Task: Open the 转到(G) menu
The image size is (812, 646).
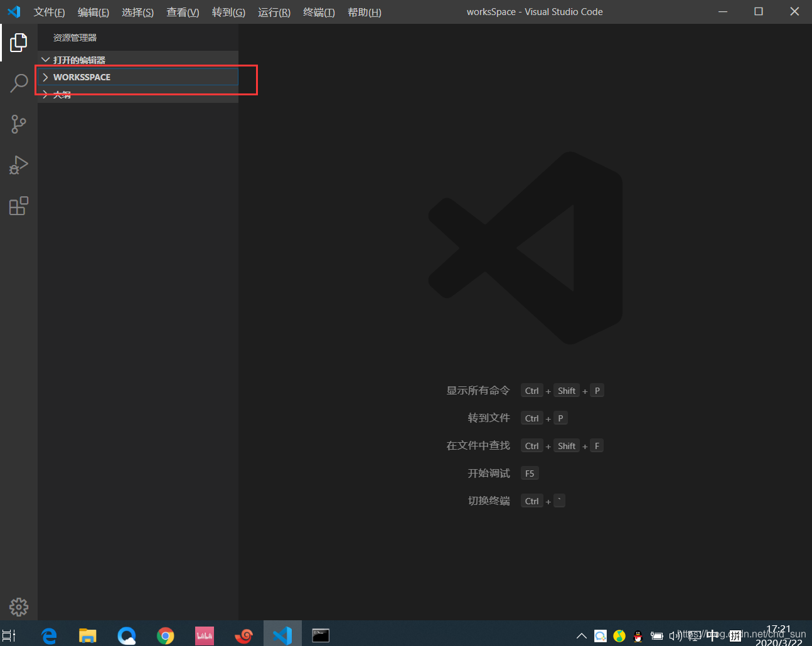Action: (x=228, y=12)
